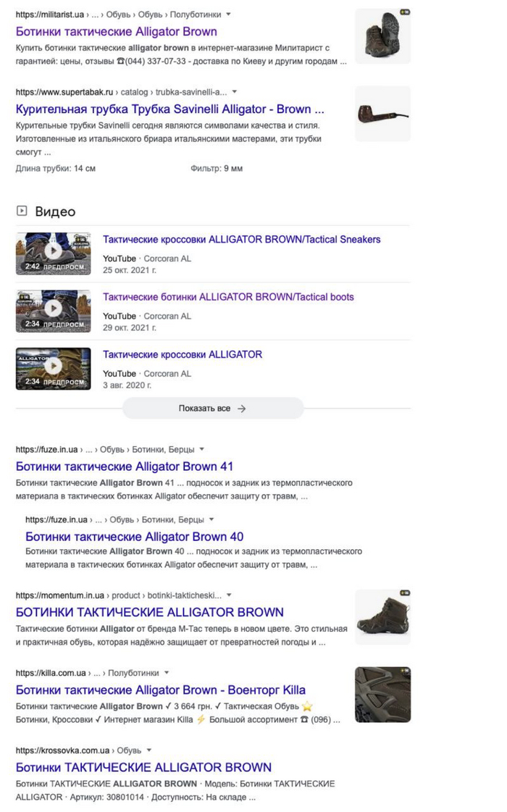Screen dimensions: 507x812
Task: Open krossovka.com.ua ALLIGATOR BROWN result link
Action: tap(143, 768)
